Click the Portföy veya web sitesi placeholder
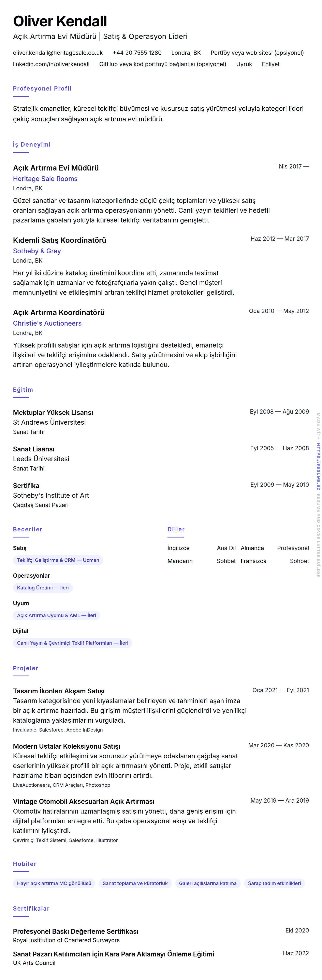The width and height of the screenshot is (322, 980). (x=257, y=53)
